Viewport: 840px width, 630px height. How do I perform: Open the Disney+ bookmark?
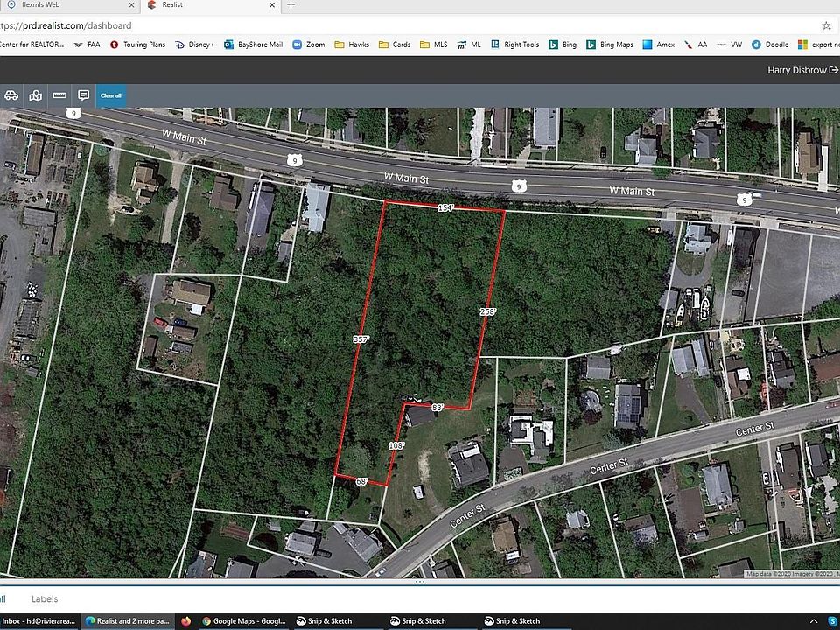pyautogui.click(x=194, y=45)
